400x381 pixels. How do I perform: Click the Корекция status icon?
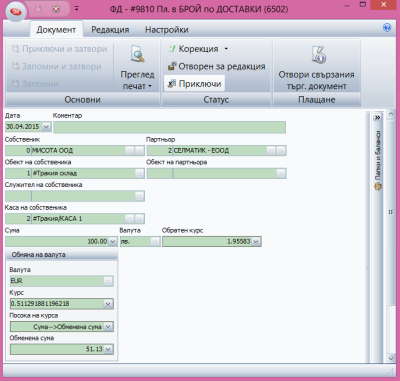(172, 49)
